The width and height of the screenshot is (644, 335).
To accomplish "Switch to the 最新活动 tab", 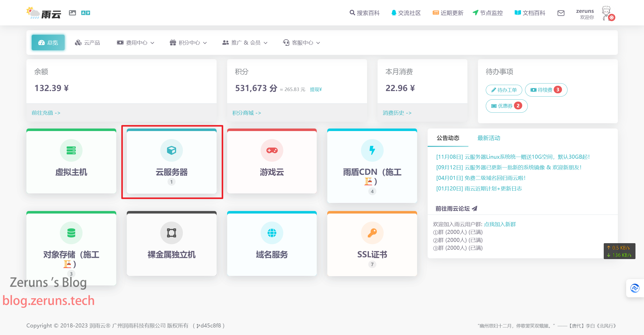I will (x=489, y=138).
